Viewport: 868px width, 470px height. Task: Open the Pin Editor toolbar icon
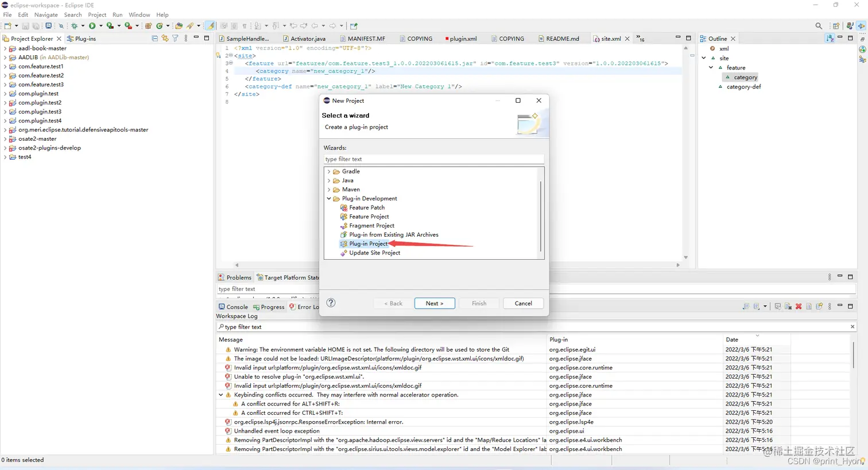coord(354,26)
